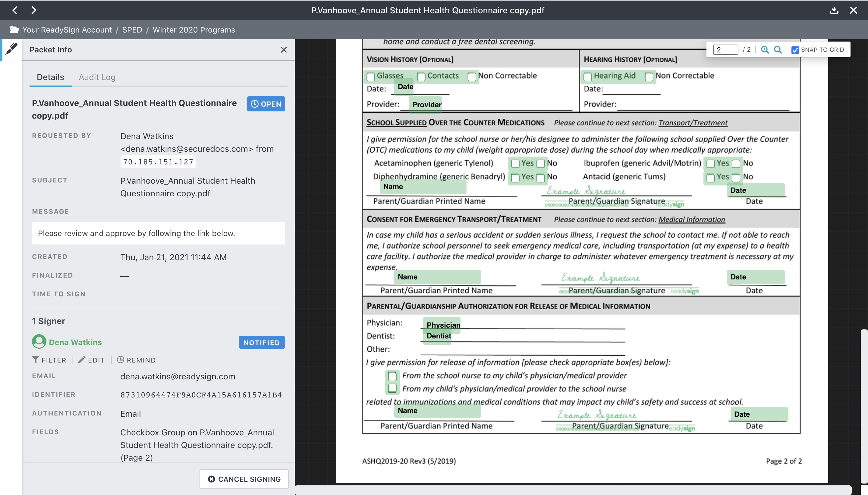868x495 pixels.
Task: Open Dena Watkins signer name link
Action: point(75,342)
